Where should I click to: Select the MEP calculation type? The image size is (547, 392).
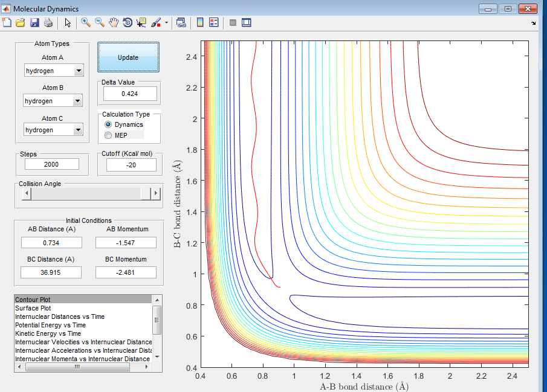click(109, 135)
